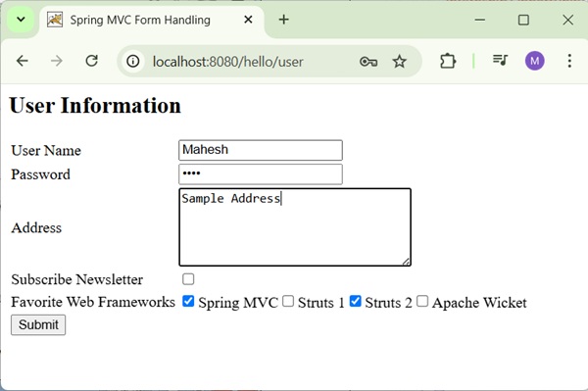Image resolution: width=588 pixels, height=391 pixels.
Task: Reload the current page
Action: tap(91, 61)
